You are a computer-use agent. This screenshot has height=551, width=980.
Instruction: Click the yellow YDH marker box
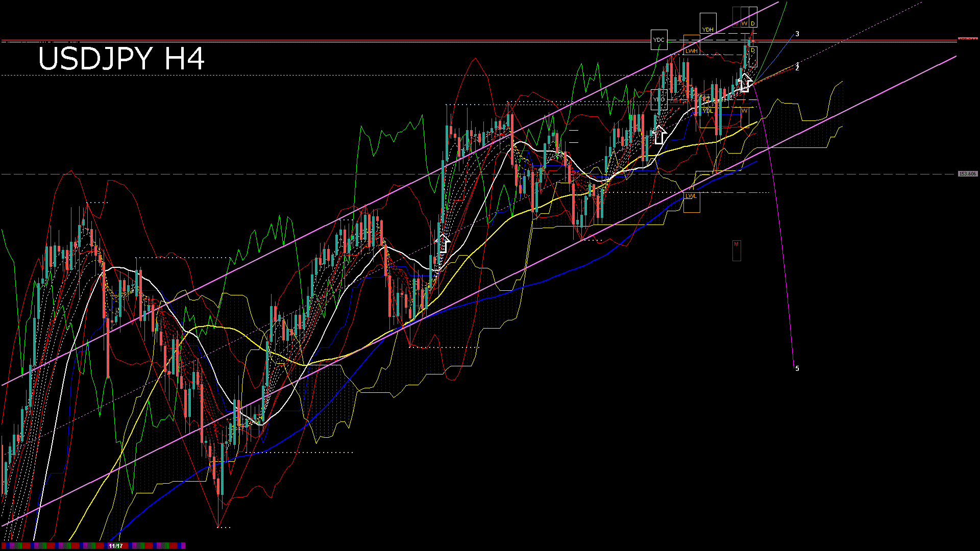[708, 30]
